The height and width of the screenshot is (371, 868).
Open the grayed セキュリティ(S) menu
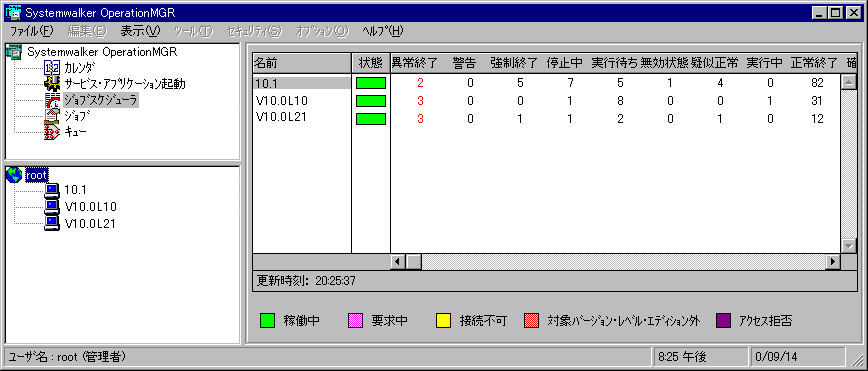pos(255,31)
